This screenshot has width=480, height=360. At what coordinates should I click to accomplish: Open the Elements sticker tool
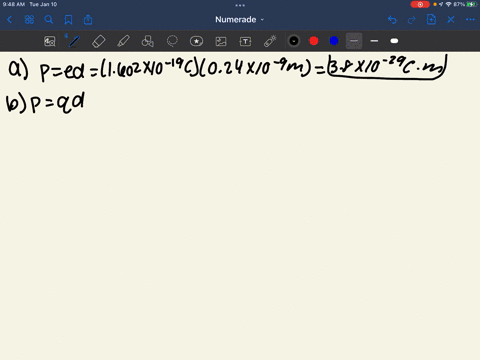pyautogui.click(x=196, y=41)
